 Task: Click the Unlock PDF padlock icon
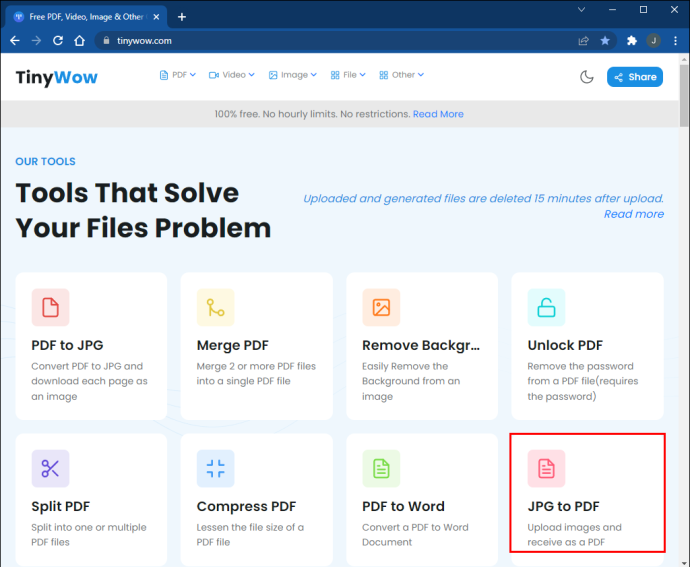coord(546,307)
